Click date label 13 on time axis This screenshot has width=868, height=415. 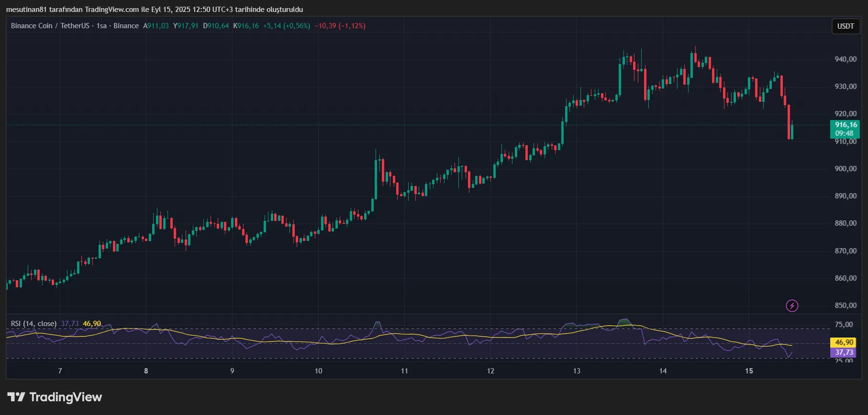pos(577,371)
